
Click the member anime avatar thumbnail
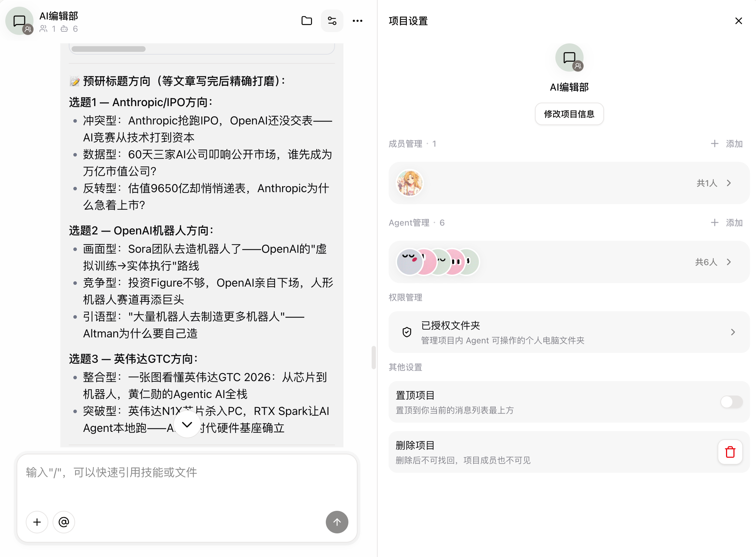(410, 183)
